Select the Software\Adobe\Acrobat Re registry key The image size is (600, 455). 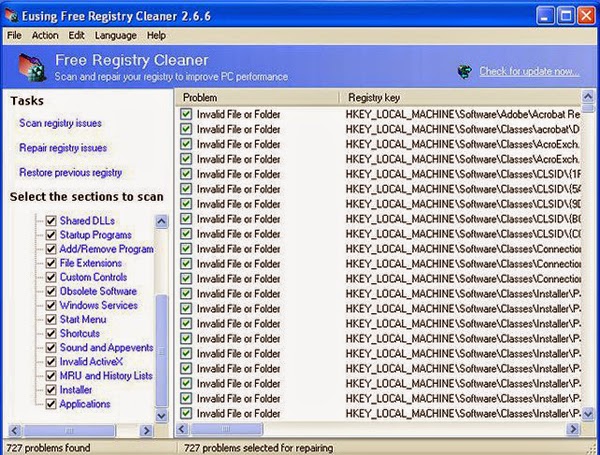pos(463,114)
